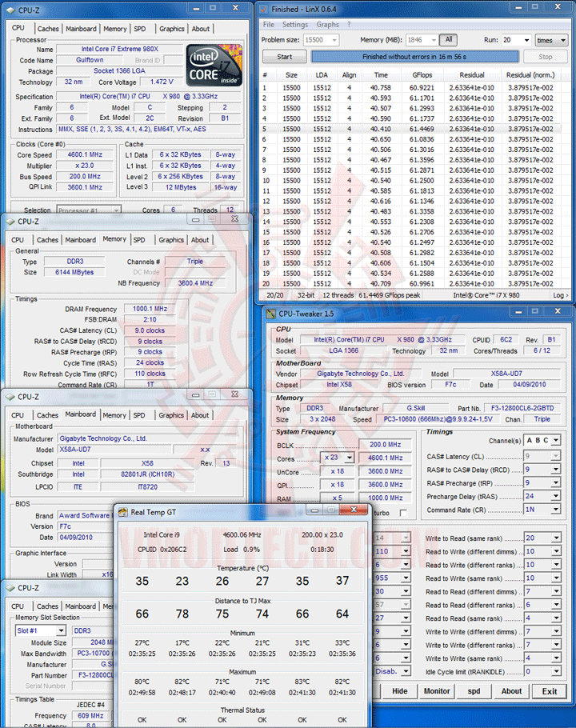576x728 pixels.
Task: Click the spd button in CPU-Tweaker
Action: (474, 691)
